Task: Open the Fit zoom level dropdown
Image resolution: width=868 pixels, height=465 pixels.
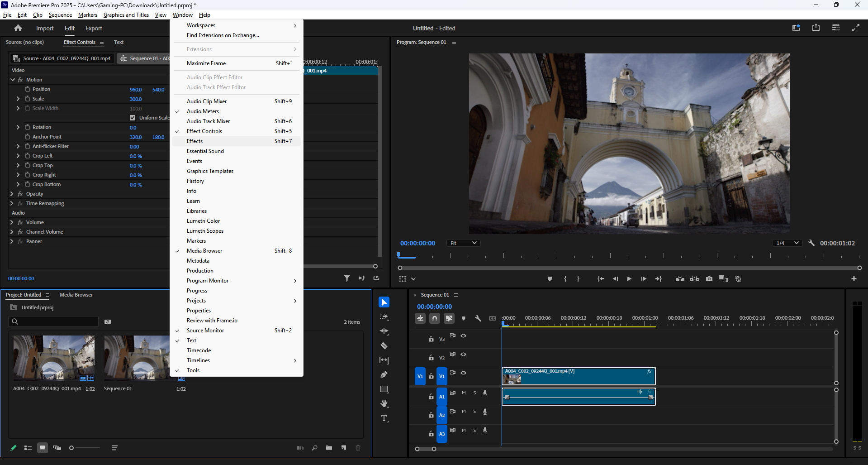Action: coord(463,243)
